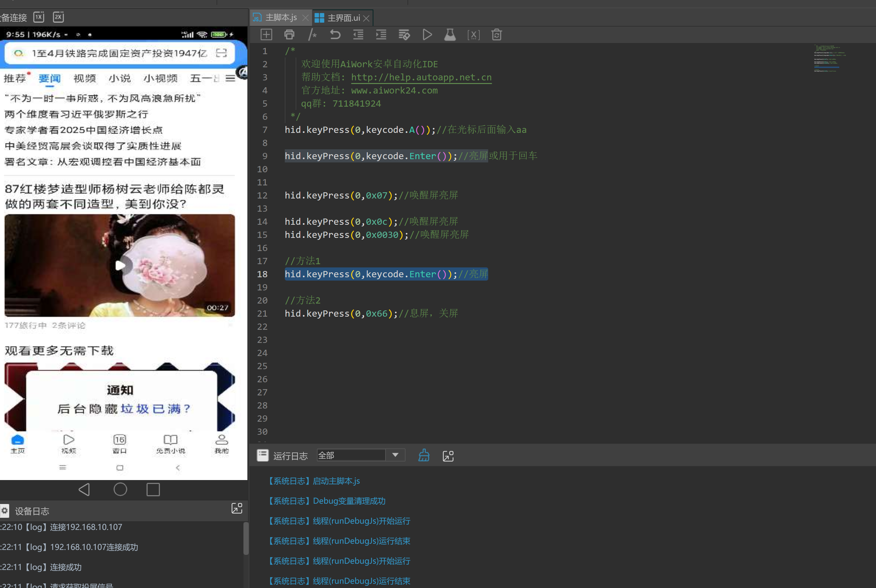The width and height of the screenshot is (876, 588).
Task: Open headline 署名文章 从宏观调控看中国经济基本面
Action: point(103,162)
